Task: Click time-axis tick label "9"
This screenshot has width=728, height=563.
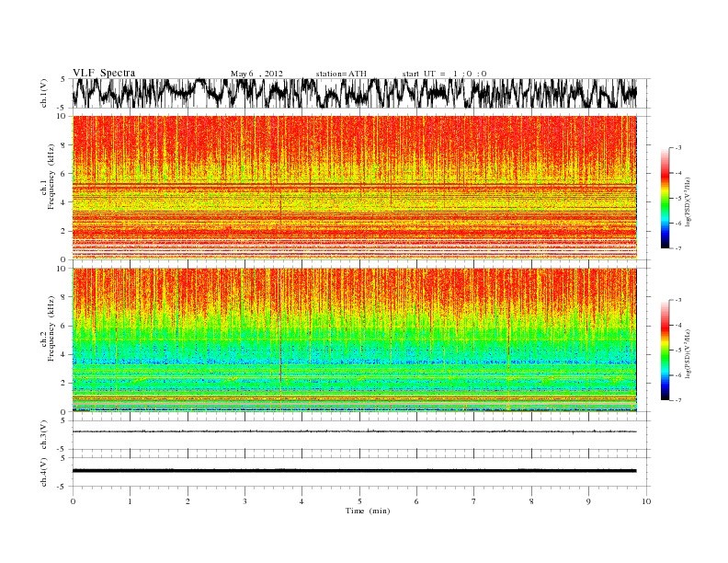Action: (588, 501)
